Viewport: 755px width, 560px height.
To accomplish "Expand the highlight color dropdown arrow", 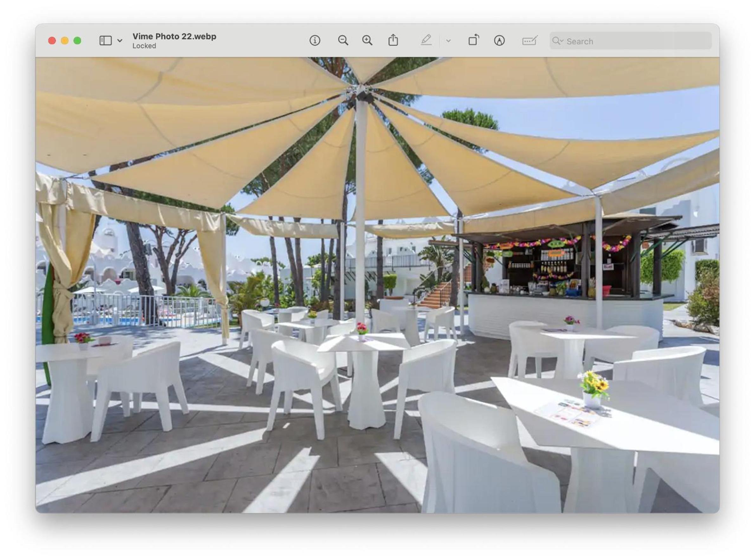I will 448,41.
